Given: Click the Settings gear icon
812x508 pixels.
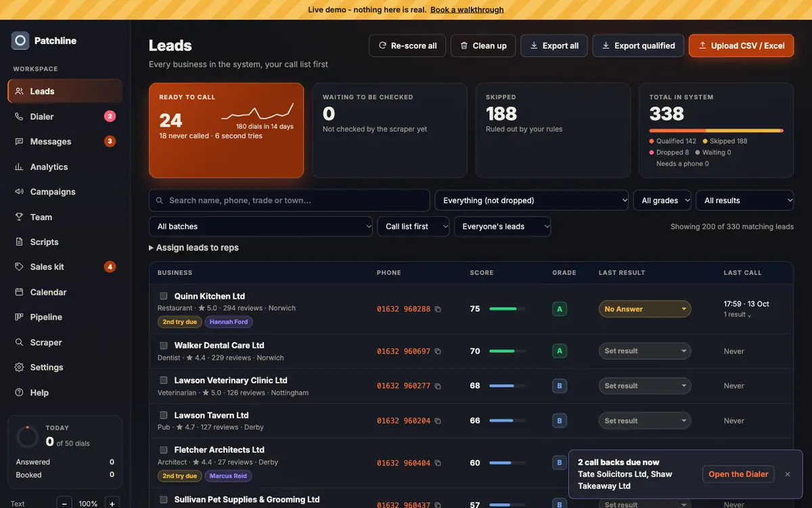Looking at the screenshot, I should [x=19, y=367].
